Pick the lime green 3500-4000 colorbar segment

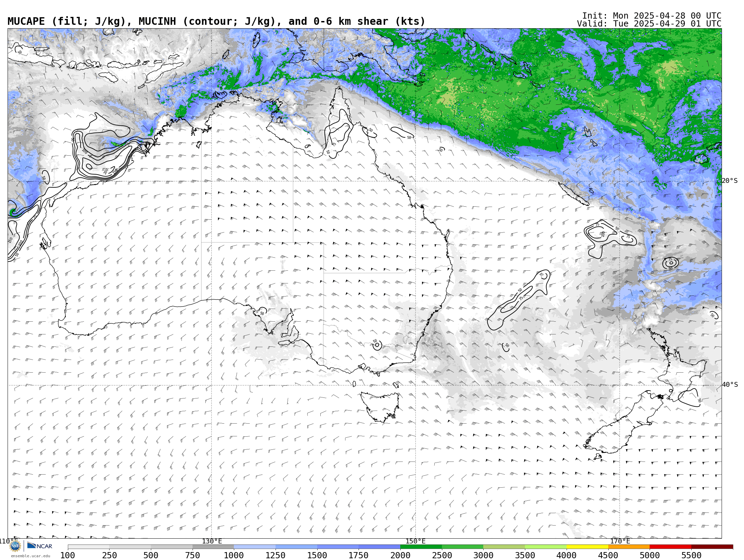[x=546, y=547]
